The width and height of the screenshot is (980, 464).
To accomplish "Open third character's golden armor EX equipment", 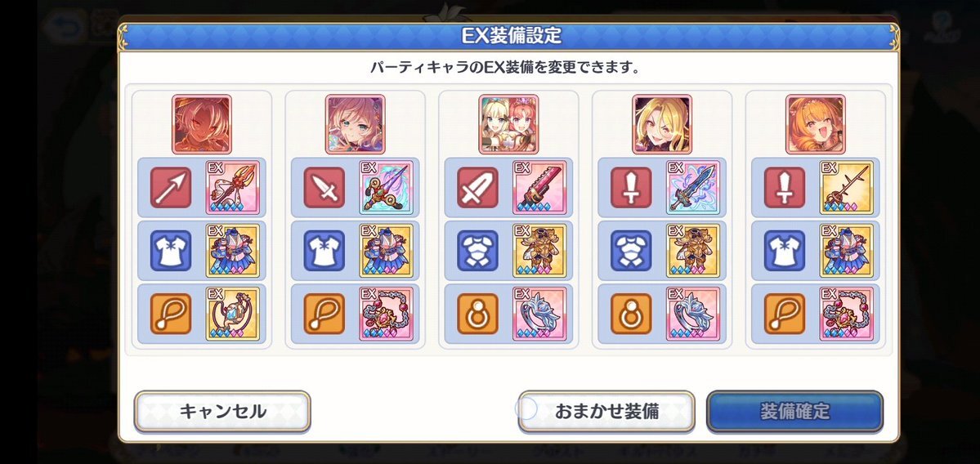I will pyautogui.click(x=539, y=251).
